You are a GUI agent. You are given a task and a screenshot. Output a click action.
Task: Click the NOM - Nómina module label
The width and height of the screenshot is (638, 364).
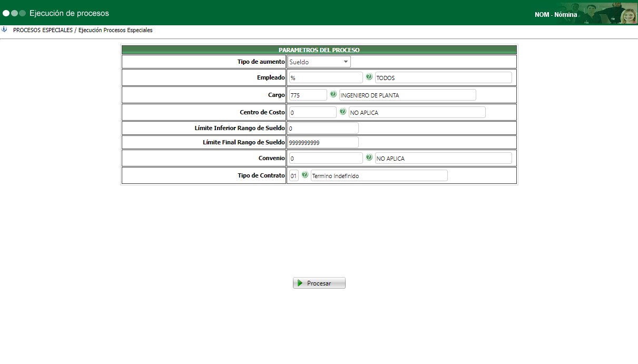[x=556, y=15]
